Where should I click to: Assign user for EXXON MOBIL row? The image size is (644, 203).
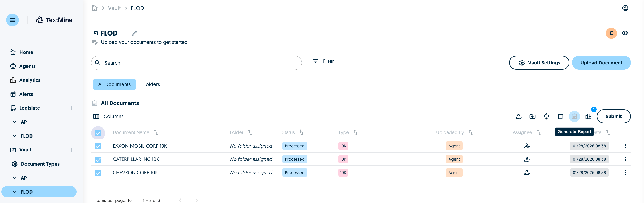[527, 146]
